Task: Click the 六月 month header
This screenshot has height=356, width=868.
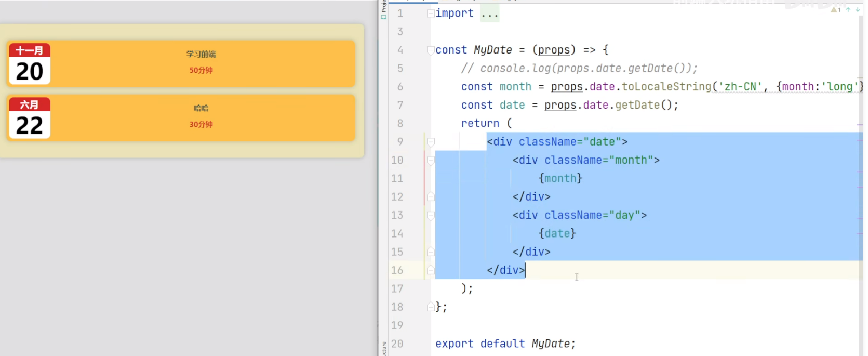Action: pos(30,104)
